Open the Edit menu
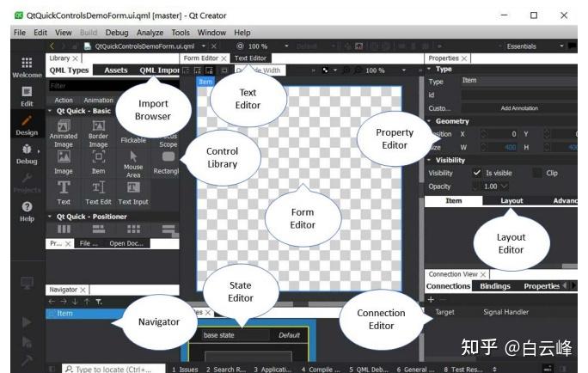This screenshot has width=588, height=373. click(40, 33)
